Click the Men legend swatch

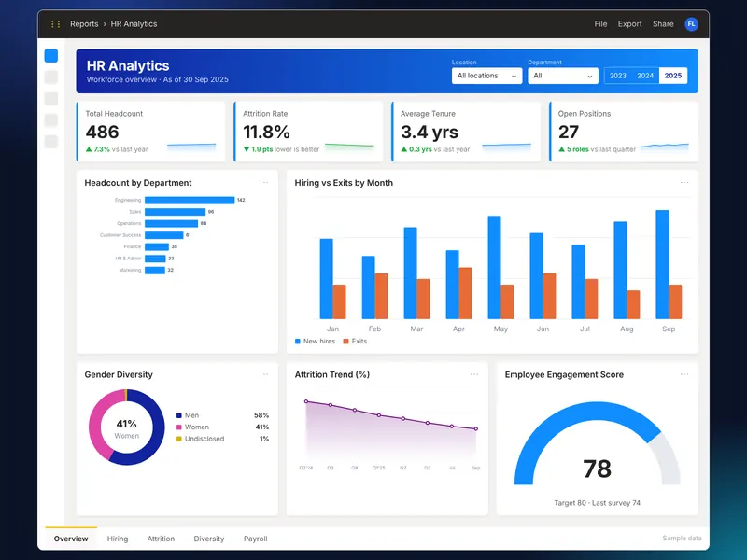[x=179, y=415]
